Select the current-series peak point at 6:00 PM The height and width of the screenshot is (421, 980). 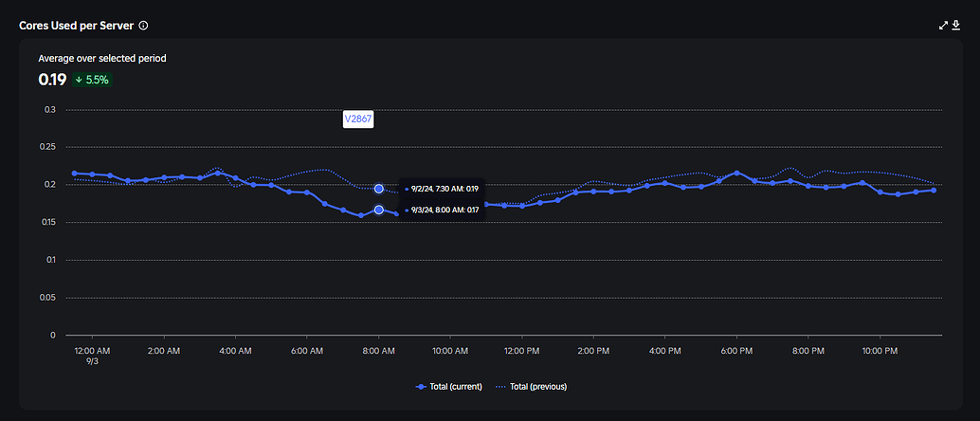click(736, 173)
